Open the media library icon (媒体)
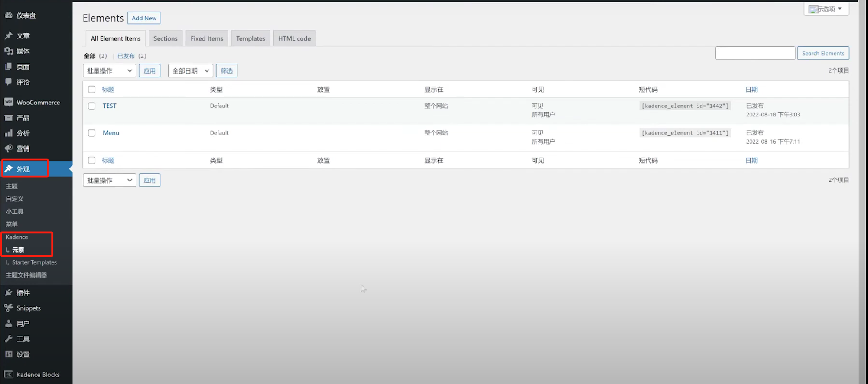Screen dimensions: 868x384 9,51
